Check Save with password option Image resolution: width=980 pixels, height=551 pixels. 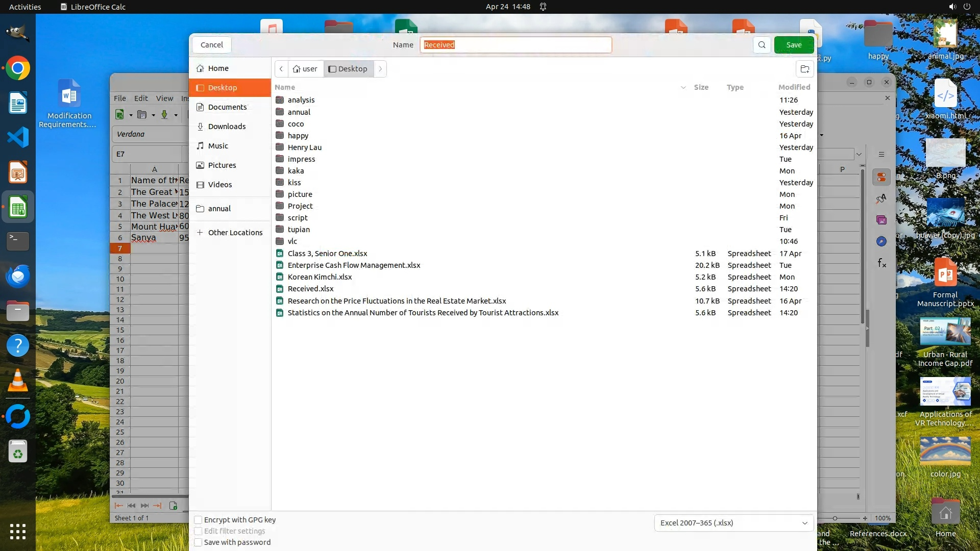(198, 542)
